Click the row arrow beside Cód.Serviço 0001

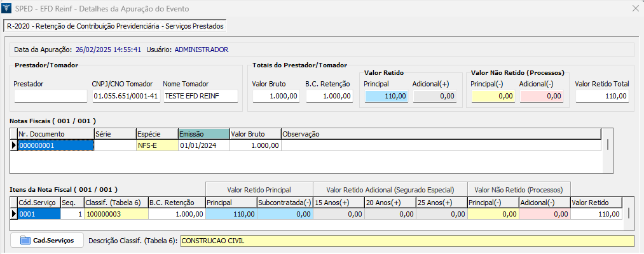(14, 215)
